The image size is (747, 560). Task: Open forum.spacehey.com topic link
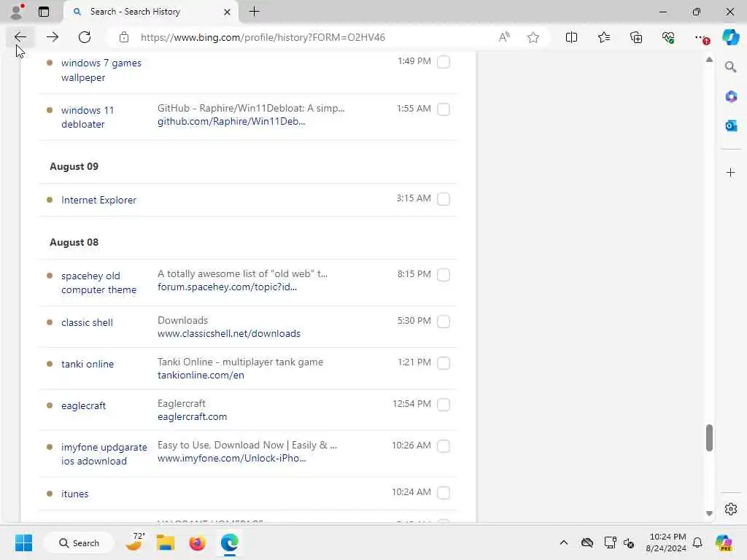point(228,287)
